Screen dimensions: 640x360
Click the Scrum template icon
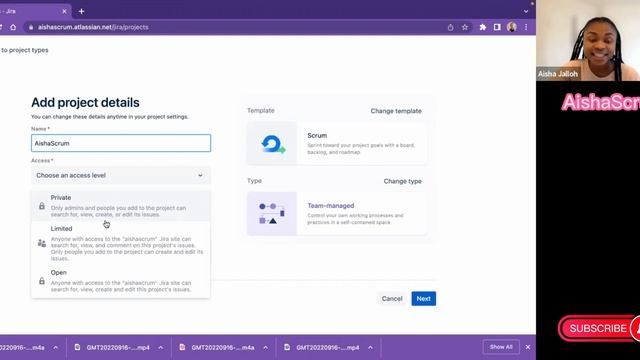point(272,144)
